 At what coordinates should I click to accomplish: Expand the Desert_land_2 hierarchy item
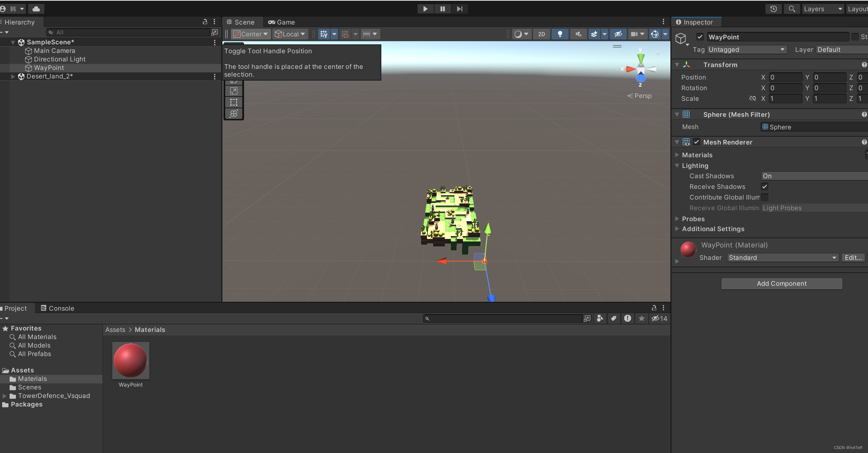coord(12,76)
